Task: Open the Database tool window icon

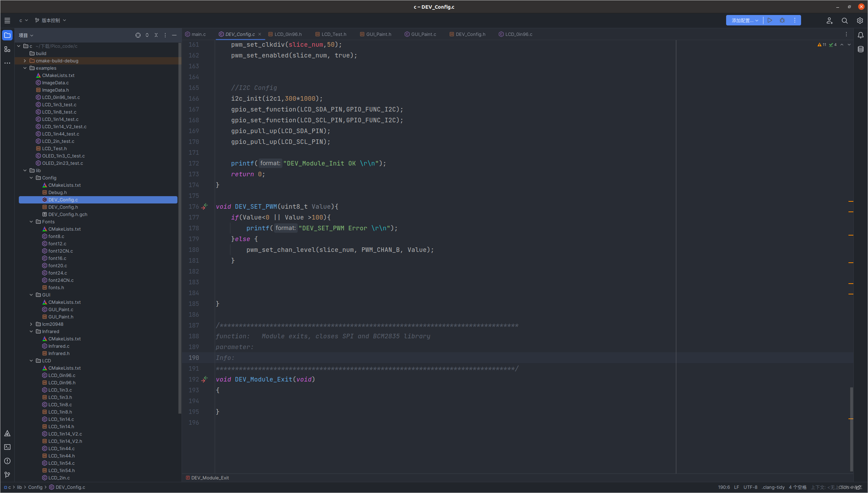Action: (861, 49)
